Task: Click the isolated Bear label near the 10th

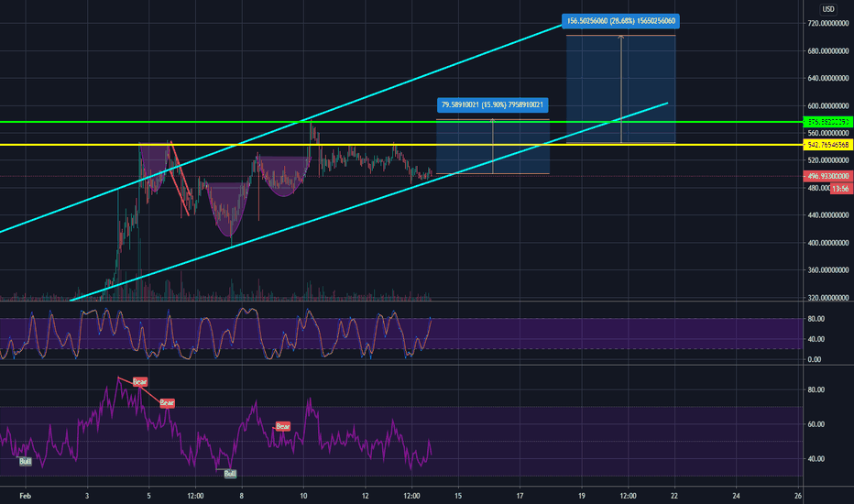Action: 282,426
